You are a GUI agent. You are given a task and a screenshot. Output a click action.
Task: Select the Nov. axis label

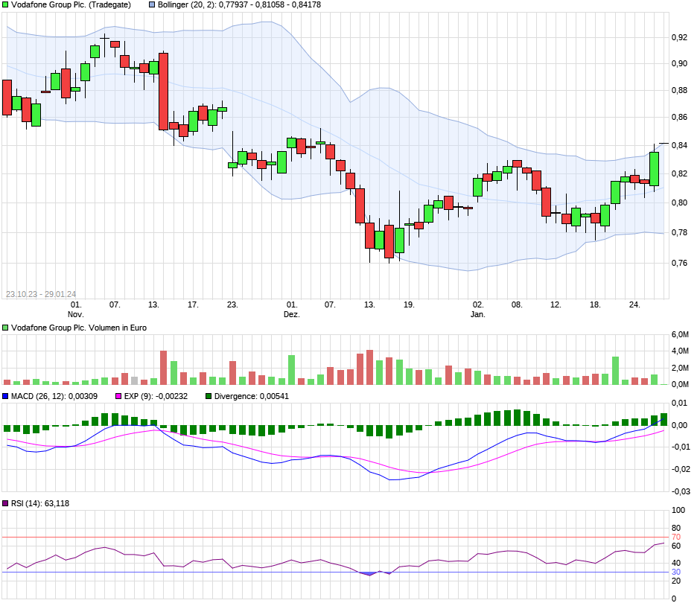(x=74, y=314)
